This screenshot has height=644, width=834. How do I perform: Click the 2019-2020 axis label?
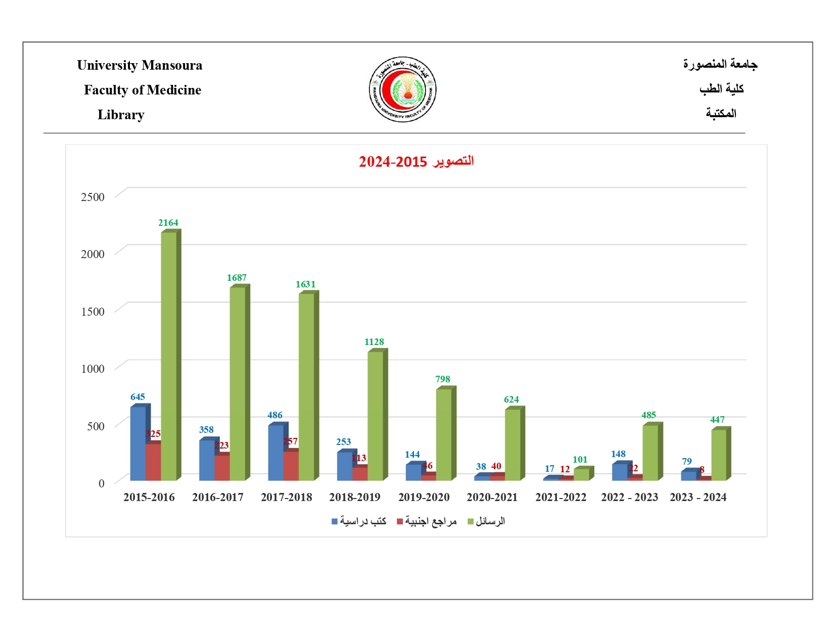tap(424, 497)
